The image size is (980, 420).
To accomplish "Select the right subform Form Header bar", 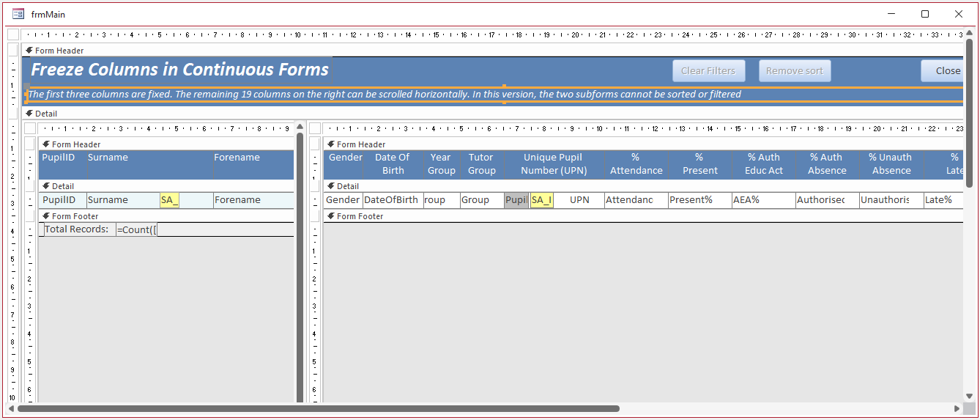I will pyautogui.click(x=643, y=144).
